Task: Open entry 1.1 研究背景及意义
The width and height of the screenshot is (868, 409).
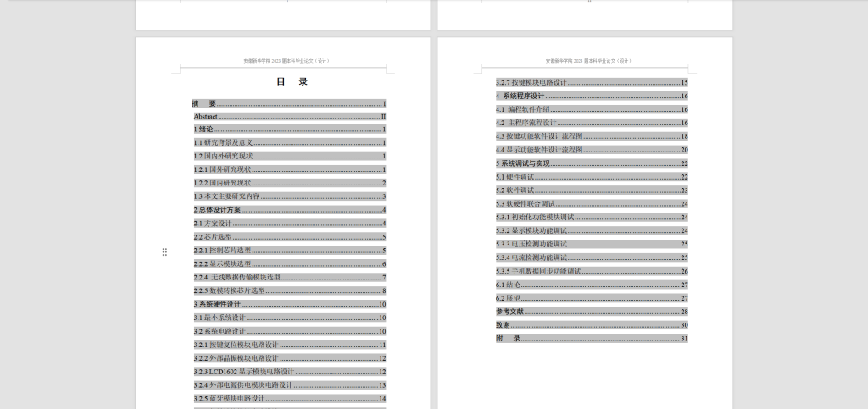Action: click(223, 143)
